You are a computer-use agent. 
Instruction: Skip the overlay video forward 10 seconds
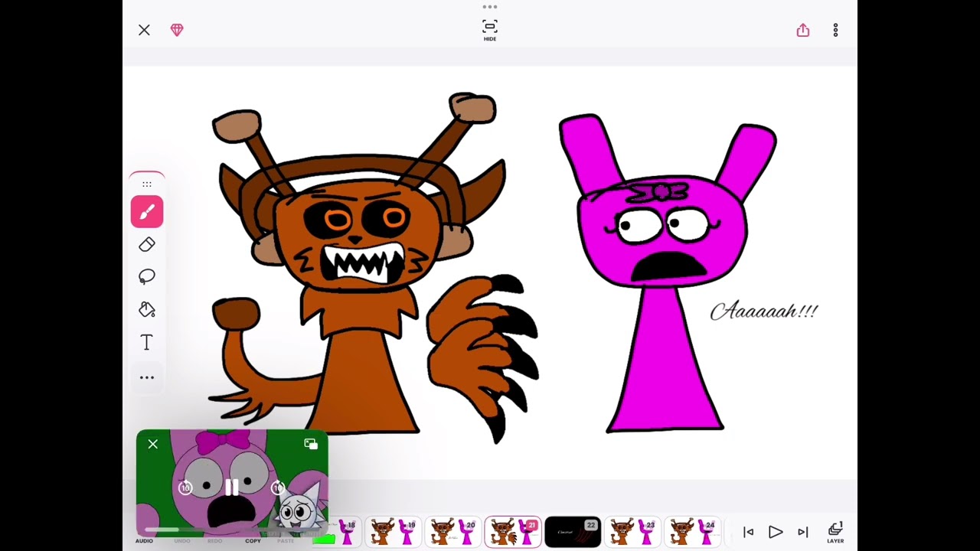(x=279, y=487)
